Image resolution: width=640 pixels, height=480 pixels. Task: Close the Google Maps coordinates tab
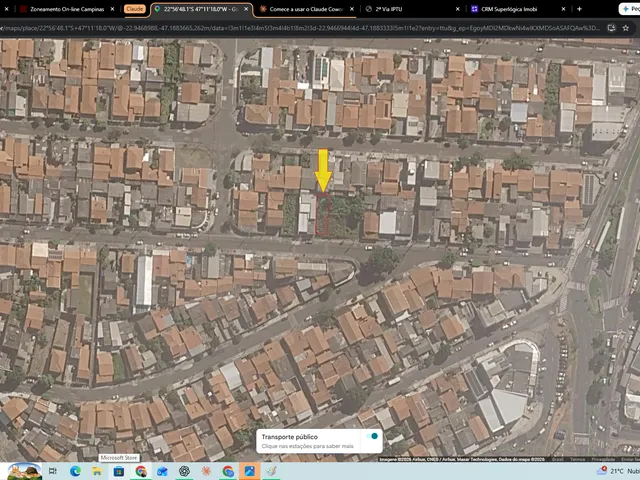pos(246,9)
